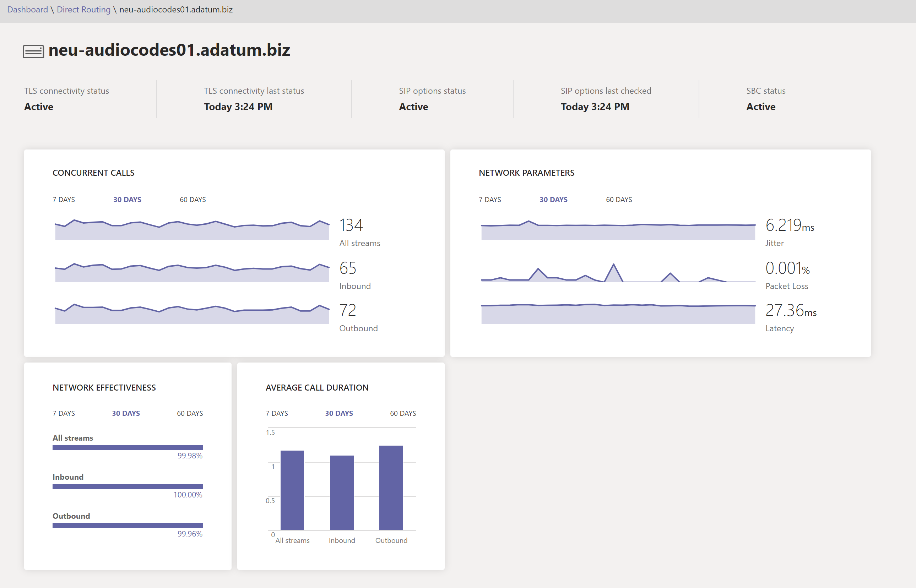Click the AVERAGE CALL DURATION card title
The image size is (916, 588).
coord(317,387)
